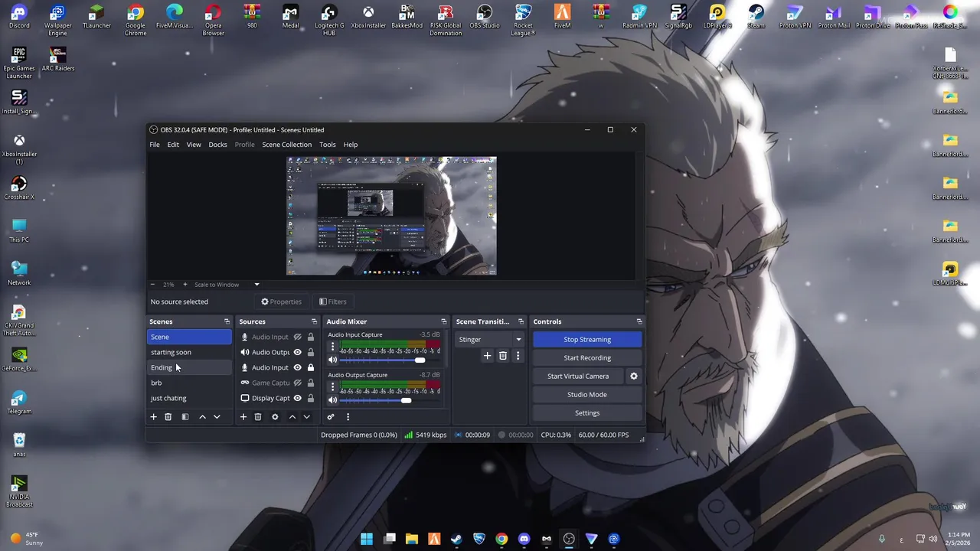Mute Audio Output Capture speaker icon
This screenshot has height=551, width=980.
point(332,400)
